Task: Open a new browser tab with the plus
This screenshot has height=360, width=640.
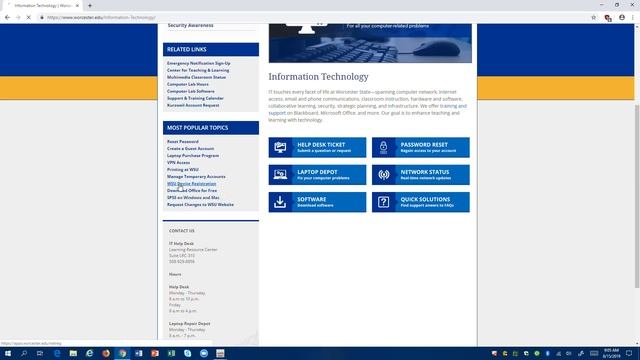Action: point(90,6)
